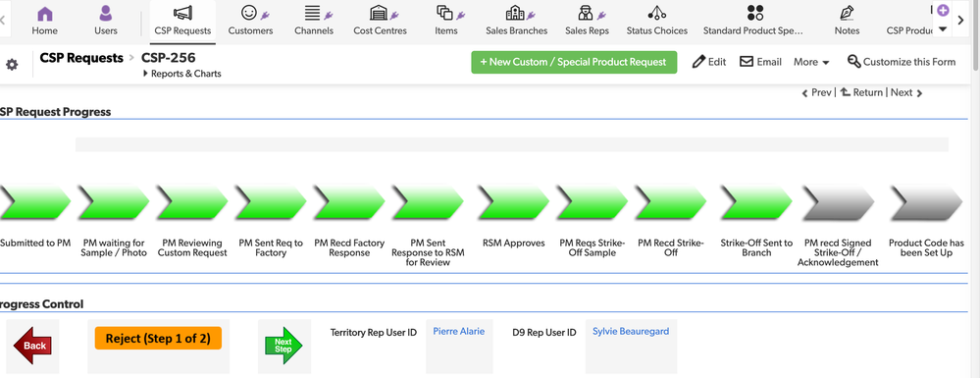Click Reject (Step 1 of 2) button
980x378 pixels.
[158, 339]
